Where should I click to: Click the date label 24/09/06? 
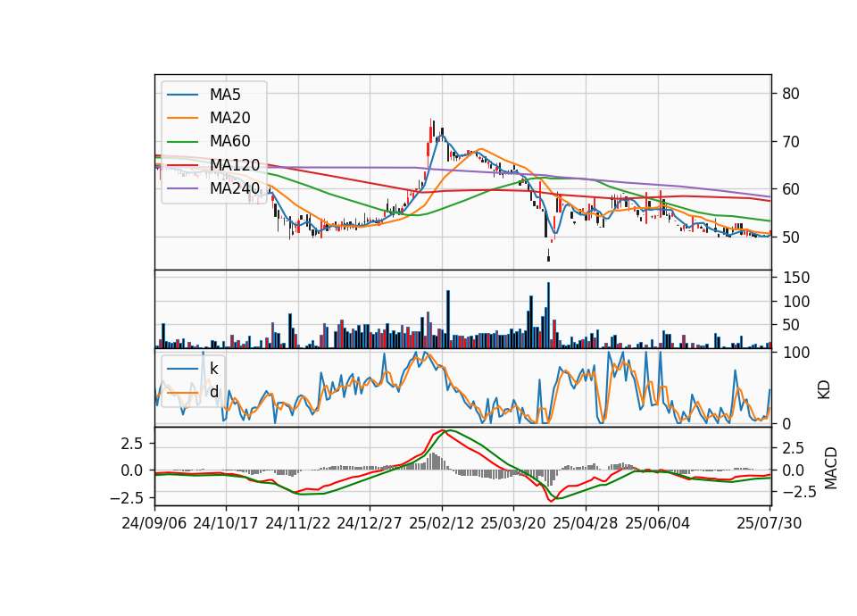pos(154,523)
